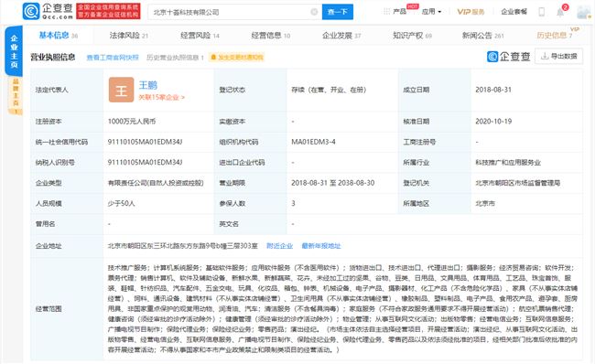Open 关联15家企业 link
The height and width of the screenshot is (364, 595).
click(x=161, y=98)
